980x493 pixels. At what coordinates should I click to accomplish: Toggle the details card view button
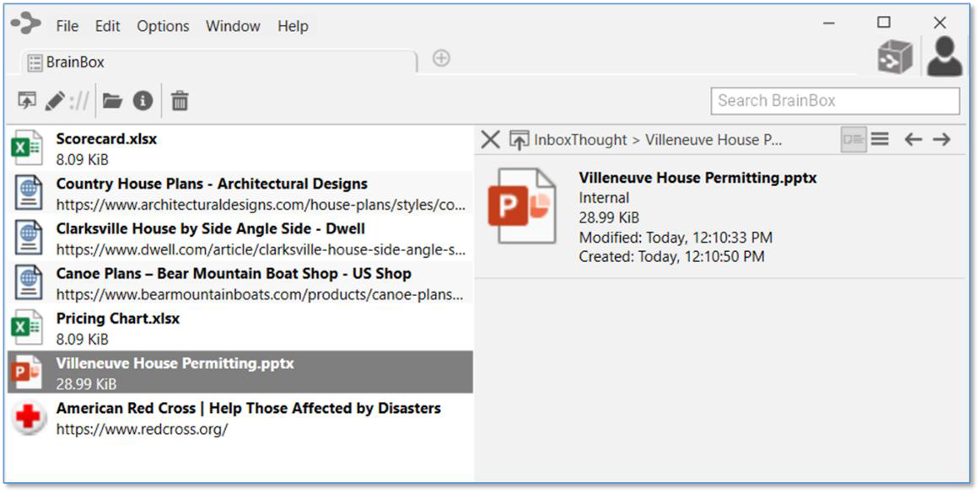[853, 140]
